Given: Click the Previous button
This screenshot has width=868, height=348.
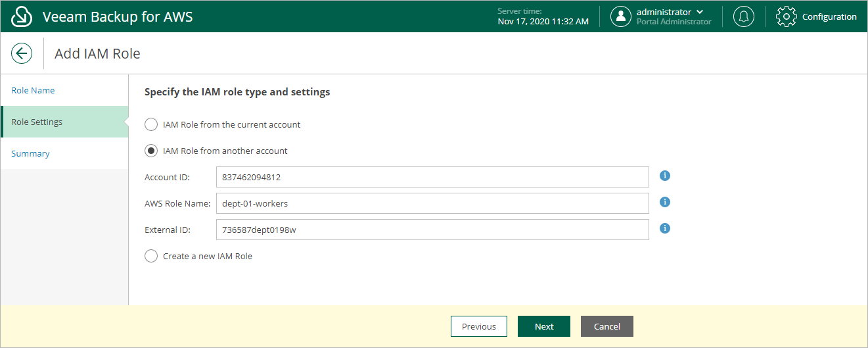Looking at the screenshot, I should pos(479,326).
